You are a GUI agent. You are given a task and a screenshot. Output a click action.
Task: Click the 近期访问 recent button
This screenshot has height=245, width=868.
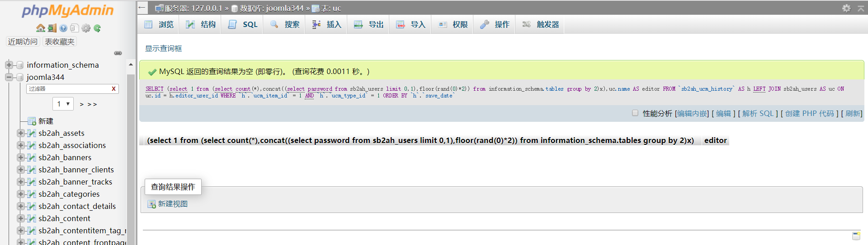(x=23, y=42)
